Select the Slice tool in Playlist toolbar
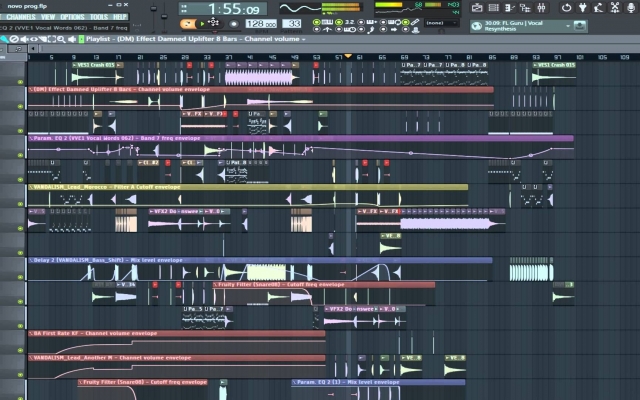This screenshot has width=640, height=400. click(42, 39)
